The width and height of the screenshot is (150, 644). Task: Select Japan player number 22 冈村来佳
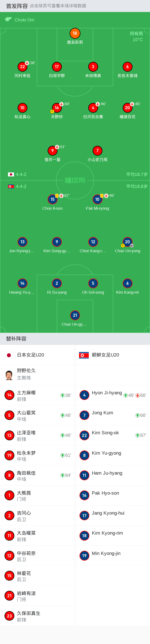[x=22, y=67]
